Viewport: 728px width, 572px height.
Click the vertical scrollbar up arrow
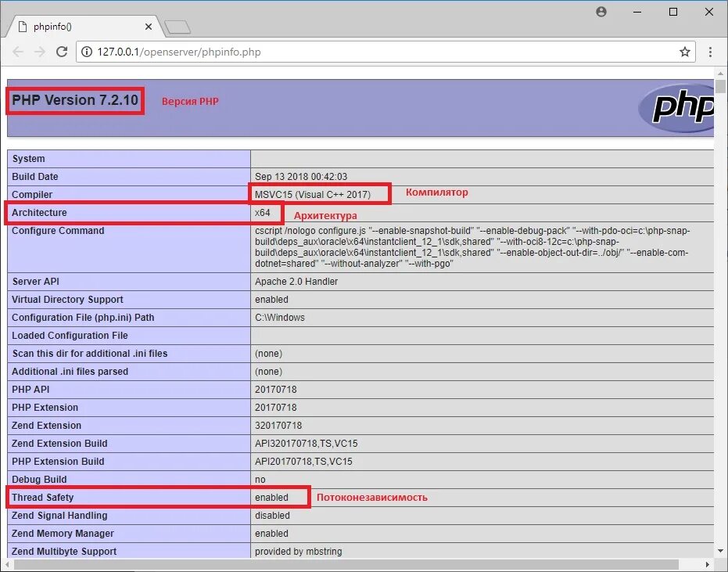(x=720, y=74)
